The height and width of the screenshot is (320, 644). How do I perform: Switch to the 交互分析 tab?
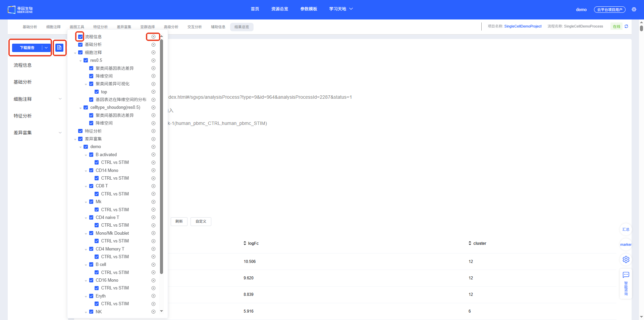click(x=195, y=27)
